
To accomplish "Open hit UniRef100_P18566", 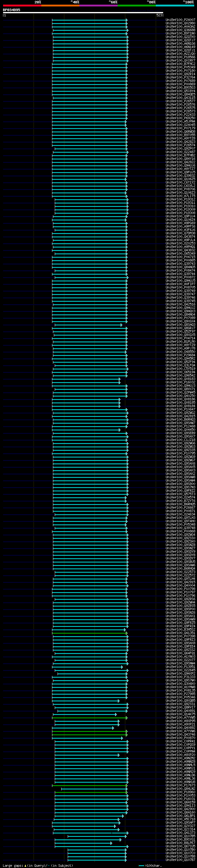I will [x=180, y=57].
